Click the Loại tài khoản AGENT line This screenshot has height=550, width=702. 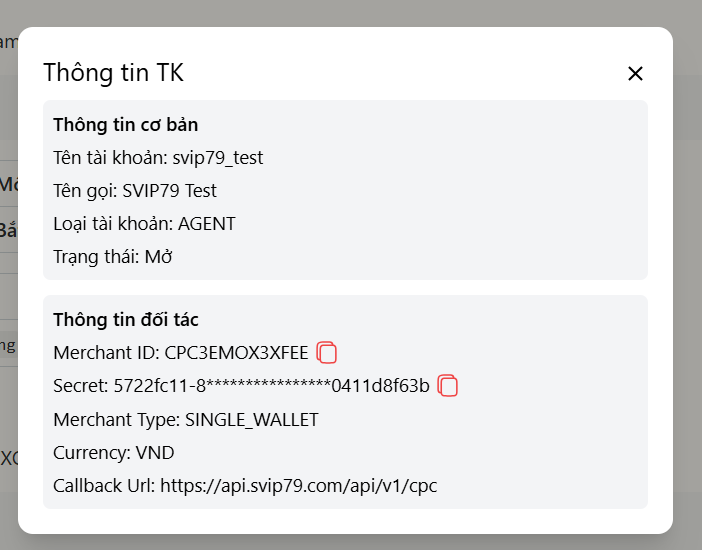(144, 224)
